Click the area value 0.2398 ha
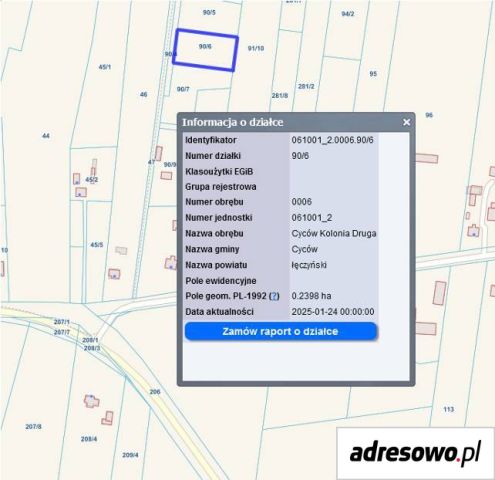495x480 pixels. pyautogui.click(x=311, y=296)
